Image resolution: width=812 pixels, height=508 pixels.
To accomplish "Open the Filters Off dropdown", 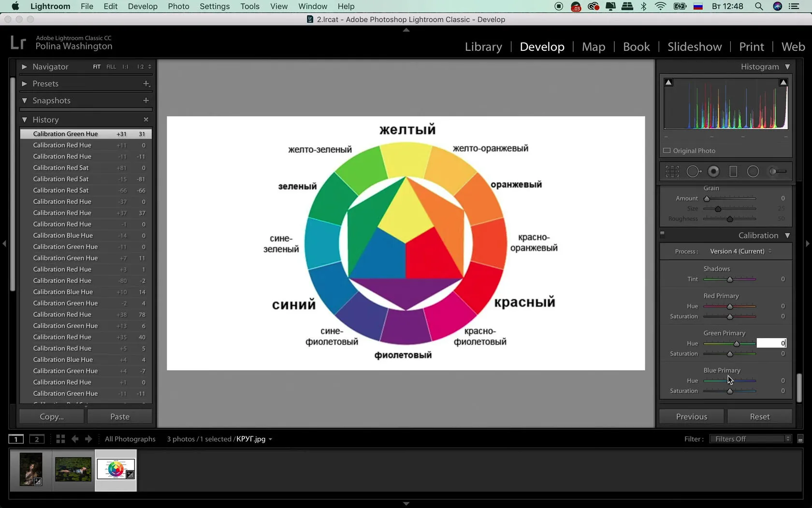I will pos(750,439).
